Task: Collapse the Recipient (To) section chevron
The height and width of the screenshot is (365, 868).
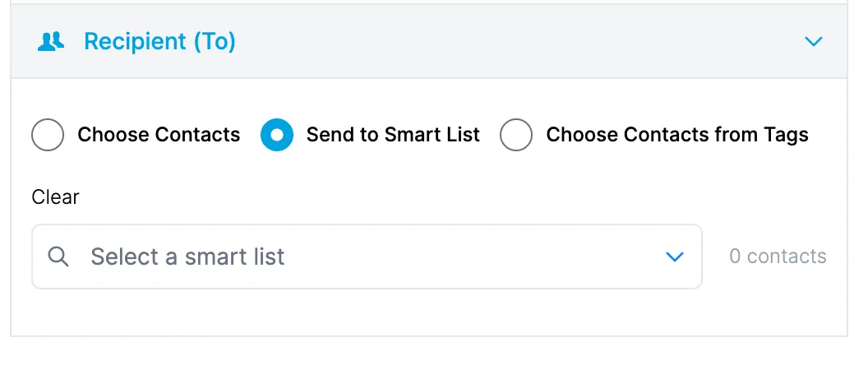Action: pos(813,41)
